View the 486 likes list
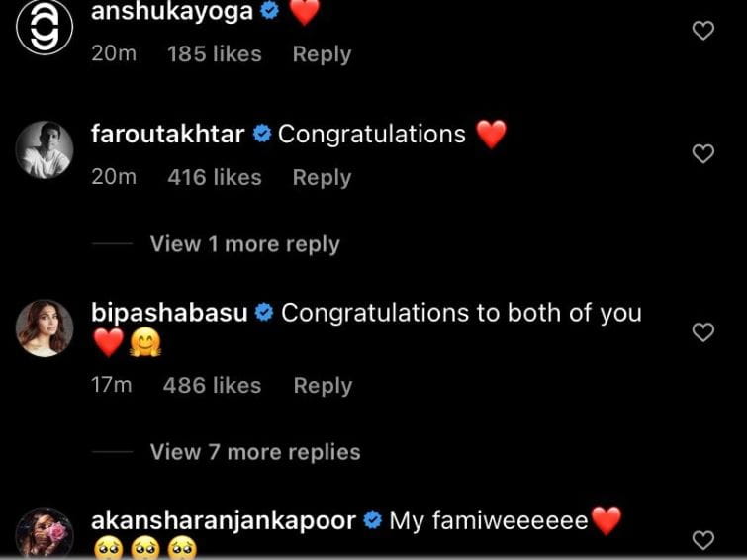The image size is (747, 560). tap(212, 385)
